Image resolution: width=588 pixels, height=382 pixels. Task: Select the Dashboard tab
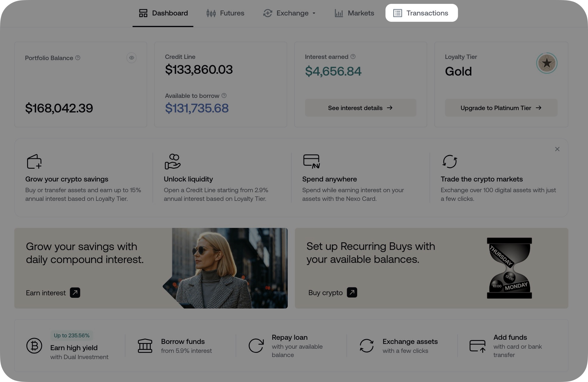(163, 13)
